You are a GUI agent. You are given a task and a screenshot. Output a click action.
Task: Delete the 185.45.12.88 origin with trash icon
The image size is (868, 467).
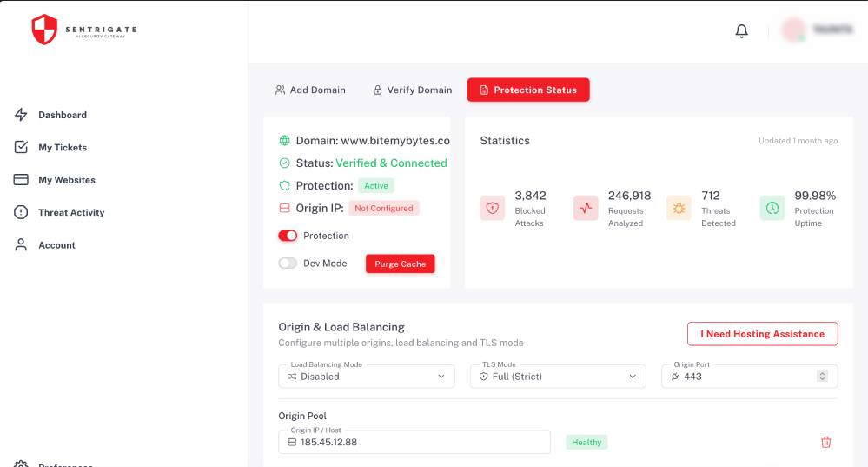tap(826, 442)
